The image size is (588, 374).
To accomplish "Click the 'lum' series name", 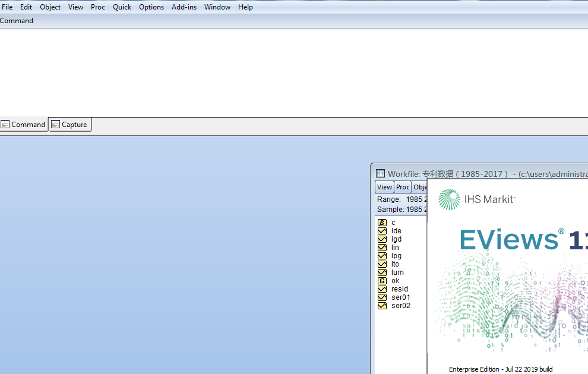I will click(x=397, y=272).
